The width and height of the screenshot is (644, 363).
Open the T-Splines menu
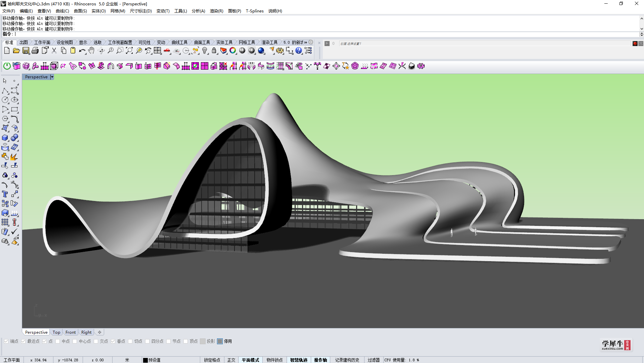pyautogui.click(x=255, y=11)
